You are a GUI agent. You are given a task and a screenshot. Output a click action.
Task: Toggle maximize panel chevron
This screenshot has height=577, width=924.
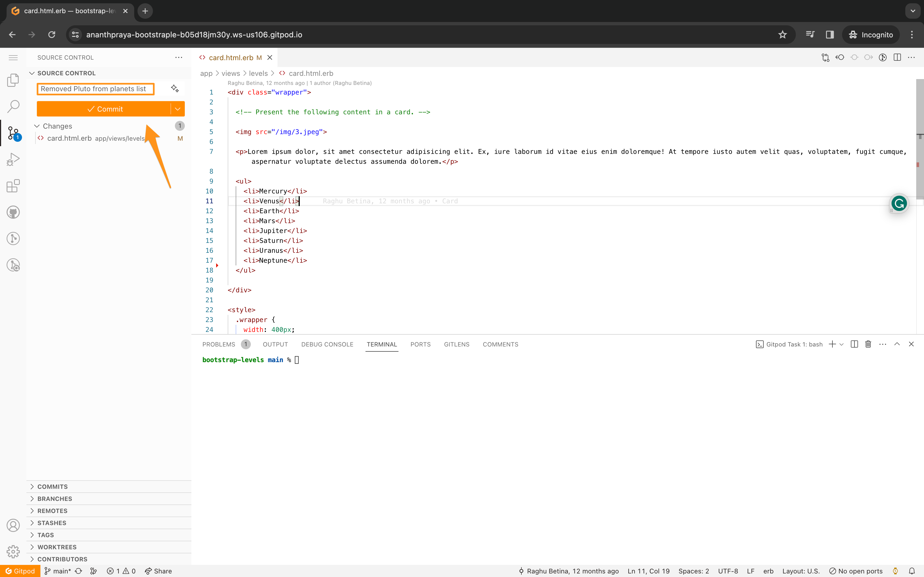(897, 344)
